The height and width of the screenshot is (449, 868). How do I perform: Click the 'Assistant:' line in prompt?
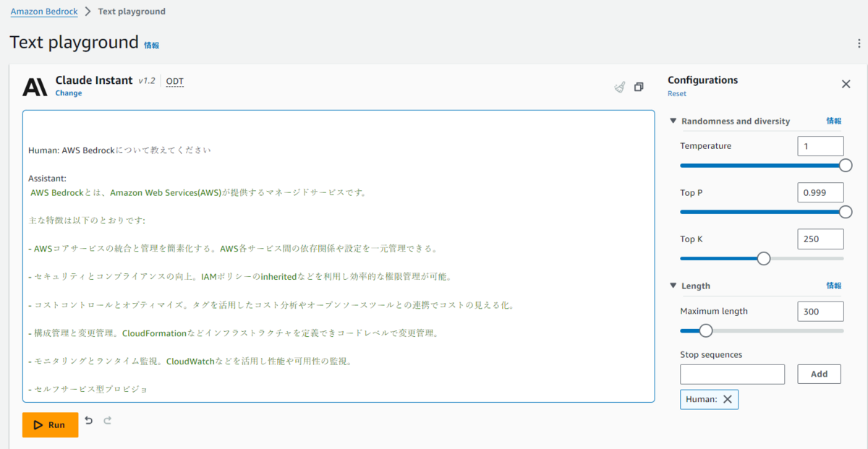click(x=47, y=178)
